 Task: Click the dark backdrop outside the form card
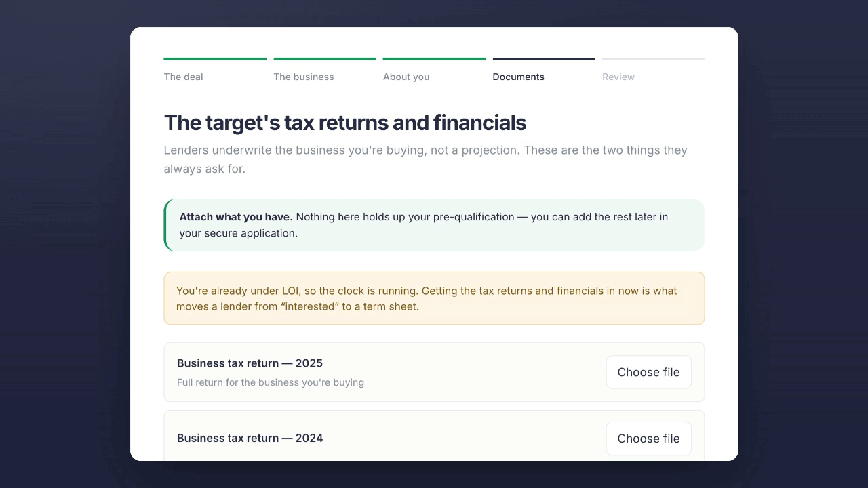pyautogui.click(x=64, y=244)
